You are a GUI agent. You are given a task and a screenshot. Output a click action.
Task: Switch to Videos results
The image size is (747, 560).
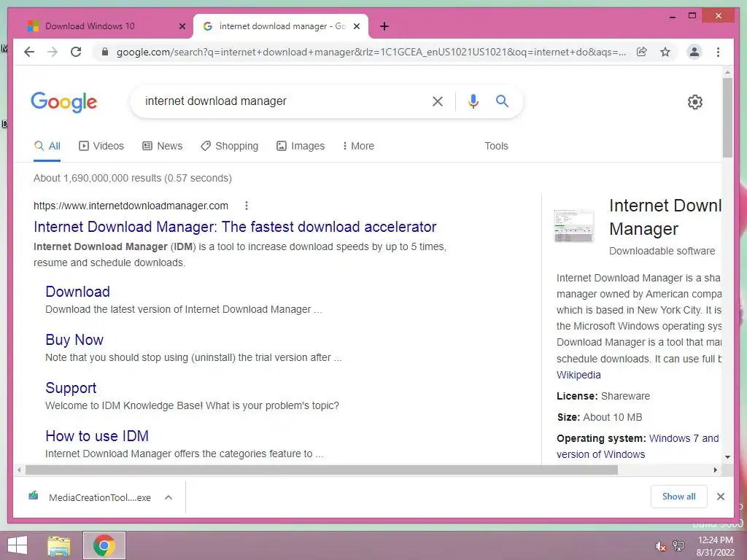pos(101,146)
